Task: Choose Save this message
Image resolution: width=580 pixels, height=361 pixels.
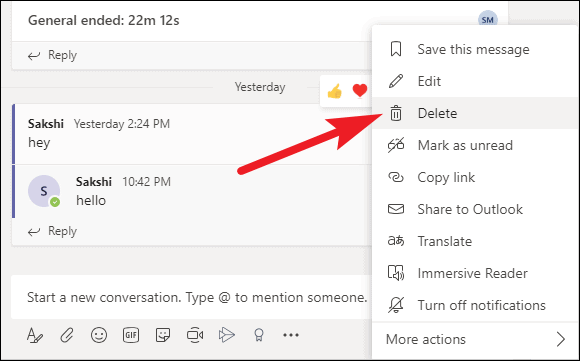Action: tap(476, 49)
